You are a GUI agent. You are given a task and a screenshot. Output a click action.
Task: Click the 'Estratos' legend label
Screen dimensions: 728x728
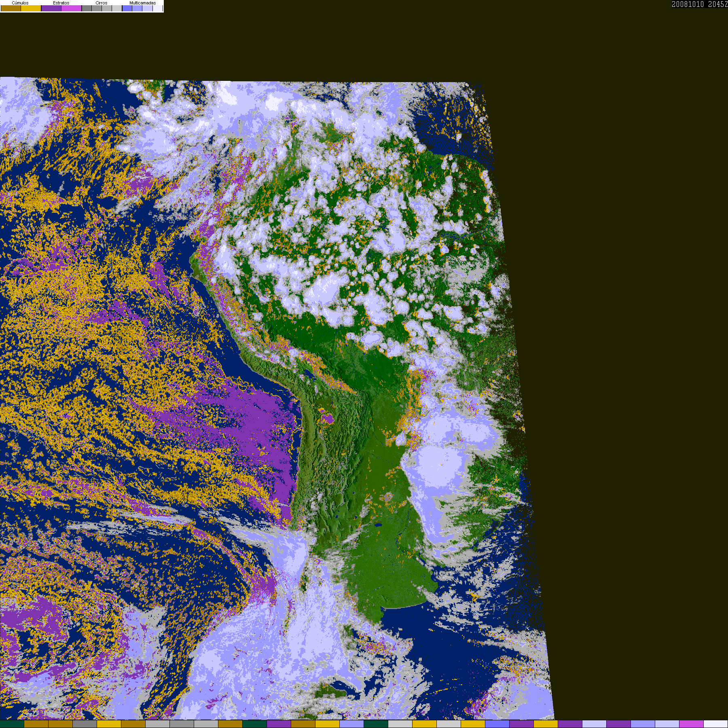point(61,3)
